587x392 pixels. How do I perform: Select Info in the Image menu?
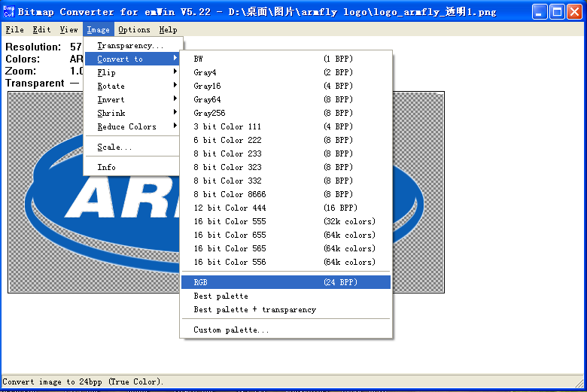click(x=132, y=167)
